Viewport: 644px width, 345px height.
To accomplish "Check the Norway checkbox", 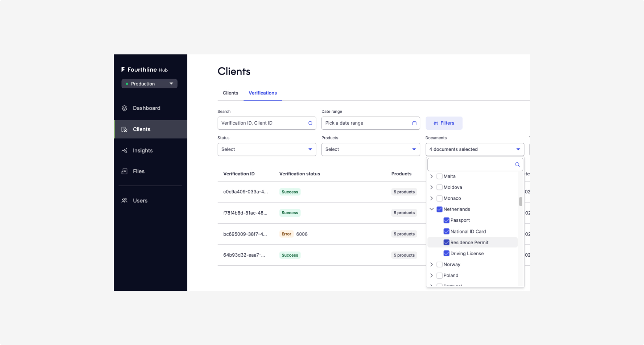I will coord(440,265).
